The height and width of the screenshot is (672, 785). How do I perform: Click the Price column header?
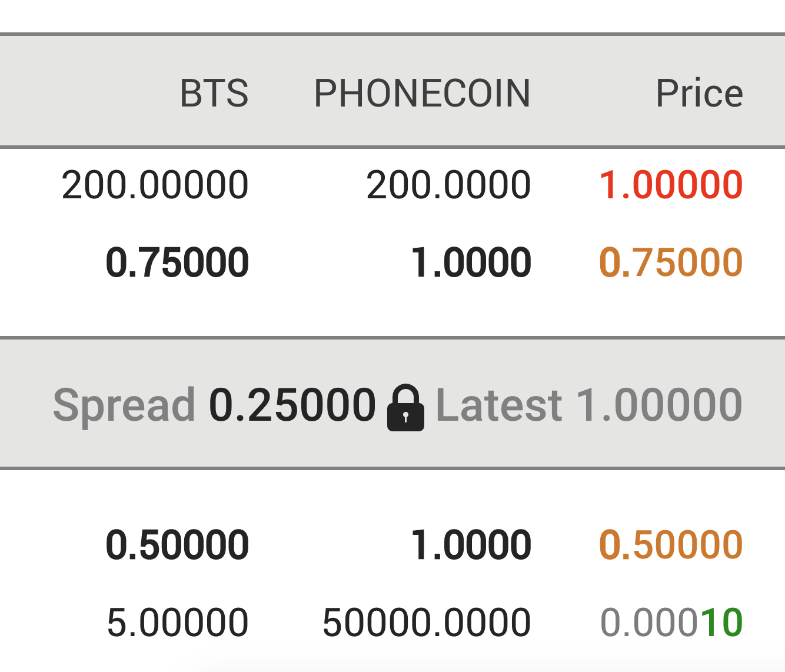click(699, 93)
